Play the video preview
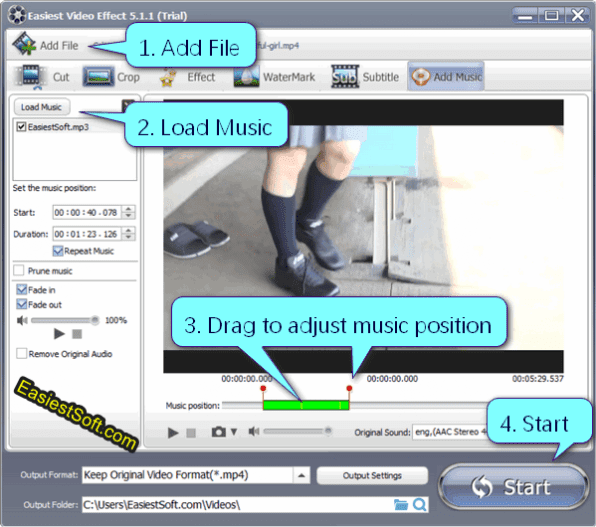This screenshot has width=596, height=527. (173, 432)
